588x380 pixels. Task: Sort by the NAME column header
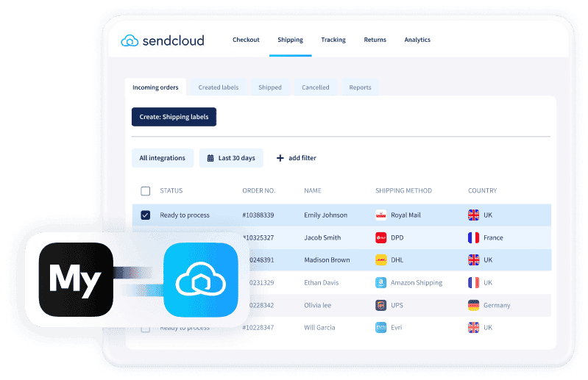tap(313, 190)
